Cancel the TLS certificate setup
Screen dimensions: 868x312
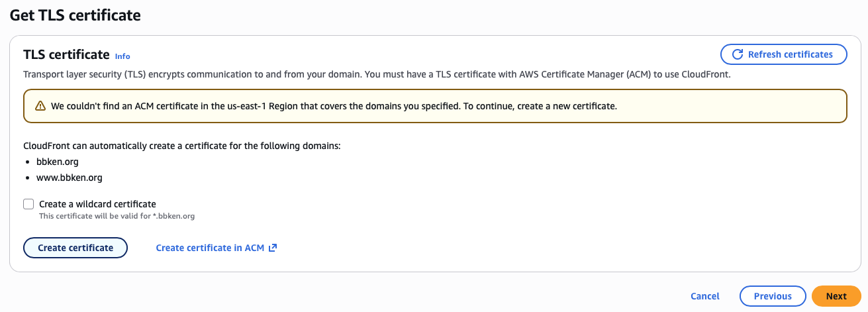pyautogui.click(x=704, y=296)
